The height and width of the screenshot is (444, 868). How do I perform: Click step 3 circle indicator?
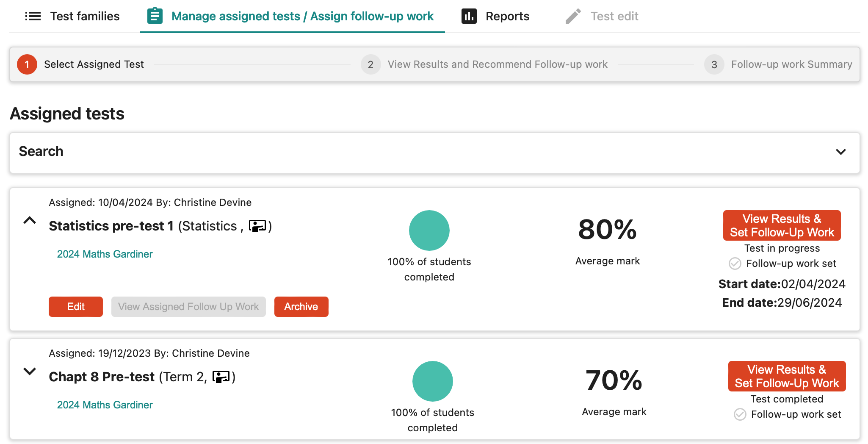click(714, 64)
